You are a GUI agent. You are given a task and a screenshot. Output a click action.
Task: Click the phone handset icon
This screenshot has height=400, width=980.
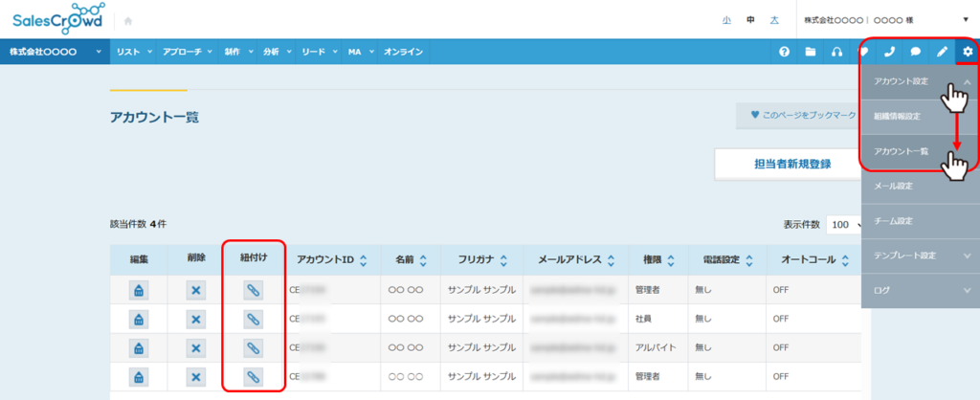coord(890,52)
